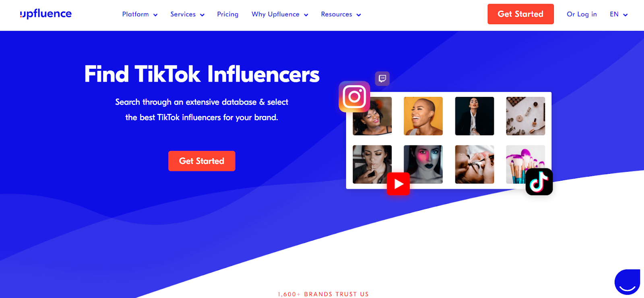Click the hero section Get Started button

[x=202, y=161]
